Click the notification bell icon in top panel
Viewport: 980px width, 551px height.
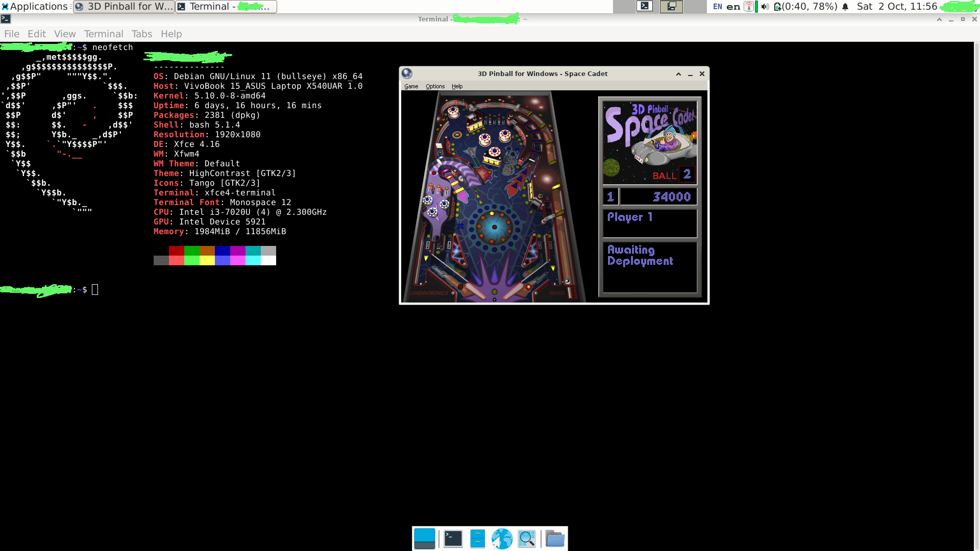tap(845, 7)
